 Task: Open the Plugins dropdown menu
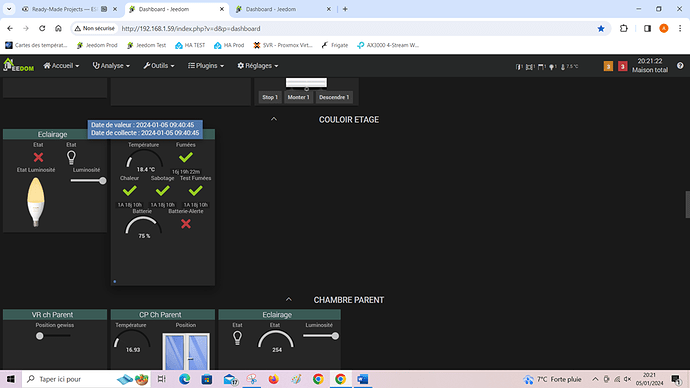coord(206,66)
